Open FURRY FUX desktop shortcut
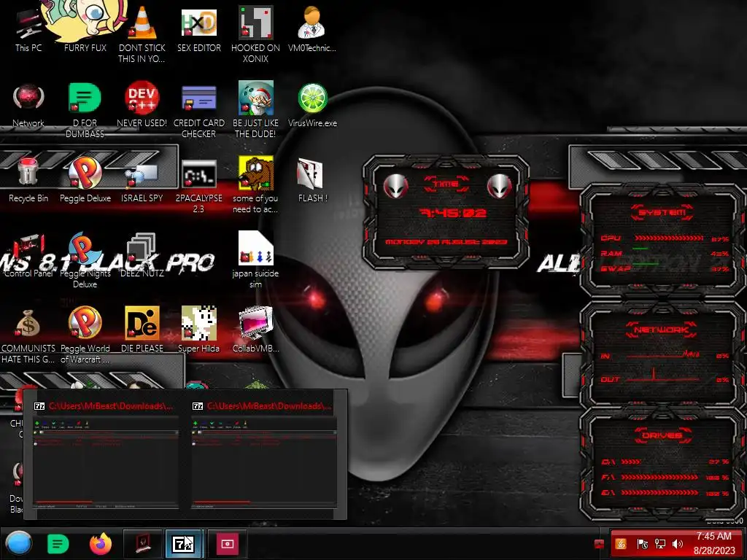747x560 pixels. coord(85,29)
